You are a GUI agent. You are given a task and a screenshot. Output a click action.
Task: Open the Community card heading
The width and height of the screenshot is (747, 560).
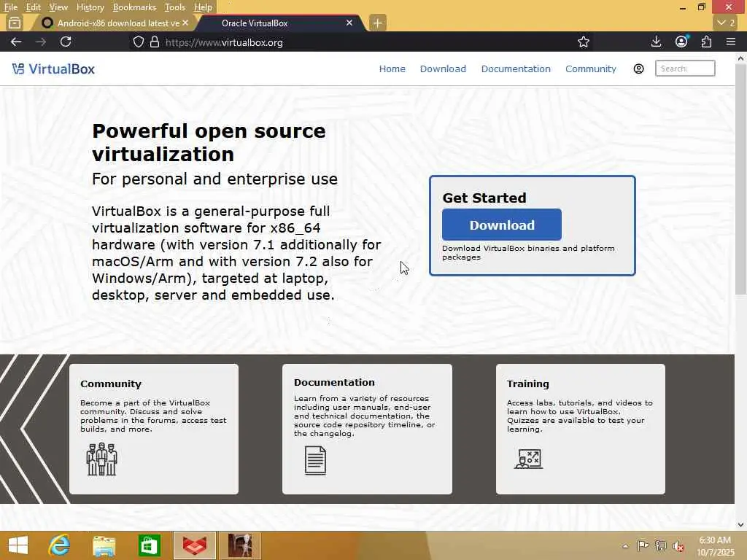(x=111, y=384)
